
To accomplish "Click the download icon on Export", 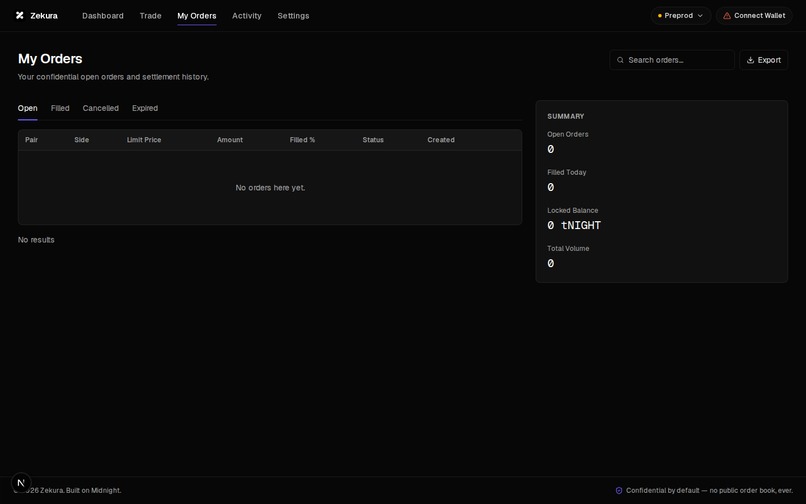I will [750, 60].
